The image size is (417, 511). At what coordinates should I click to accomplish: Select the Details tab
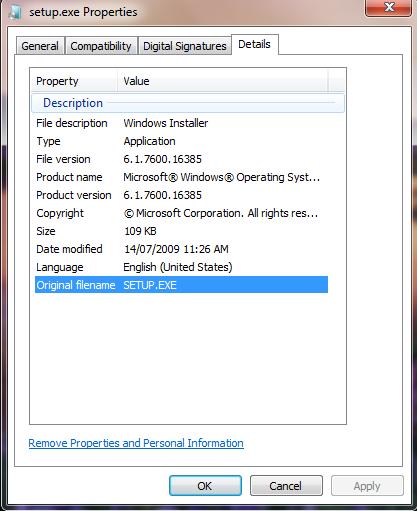pos(255,44)
